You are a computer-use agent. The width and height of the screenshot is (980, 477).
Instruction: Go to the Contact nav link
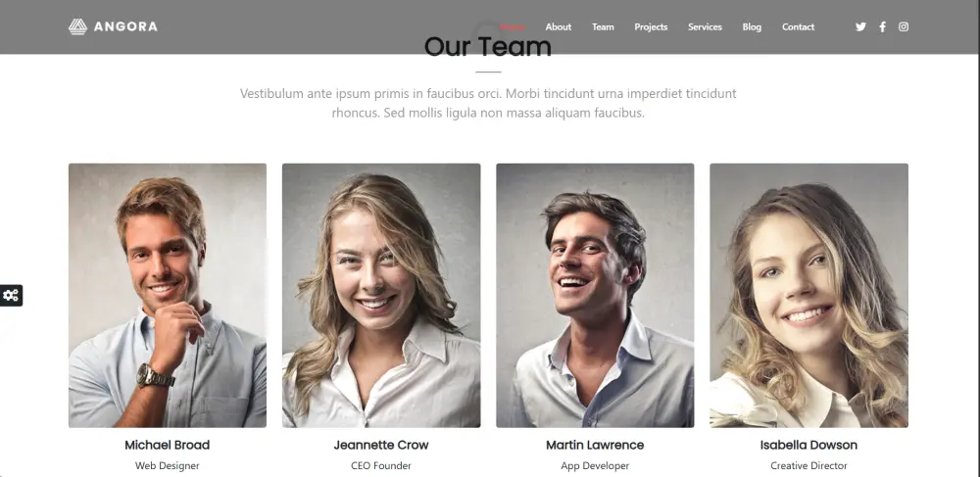point(798,26)
